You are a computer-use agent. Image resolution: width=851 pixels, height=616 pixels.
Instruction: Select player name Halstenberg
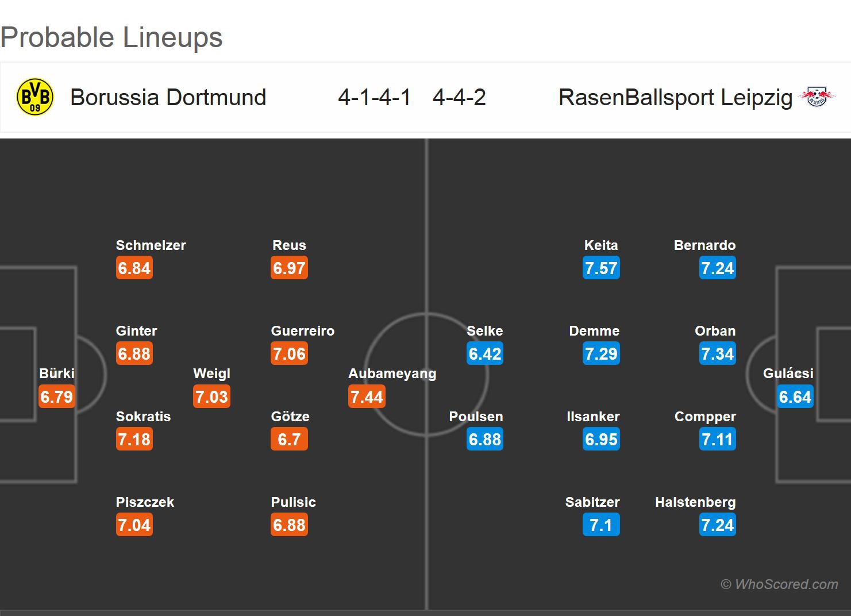click(695, 502)
